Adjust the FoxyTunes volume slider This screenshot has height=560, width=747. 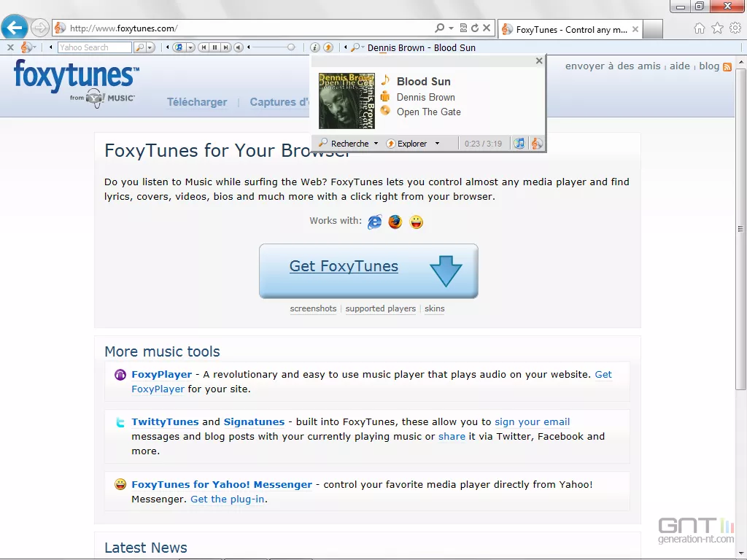[x=290, y=47]
